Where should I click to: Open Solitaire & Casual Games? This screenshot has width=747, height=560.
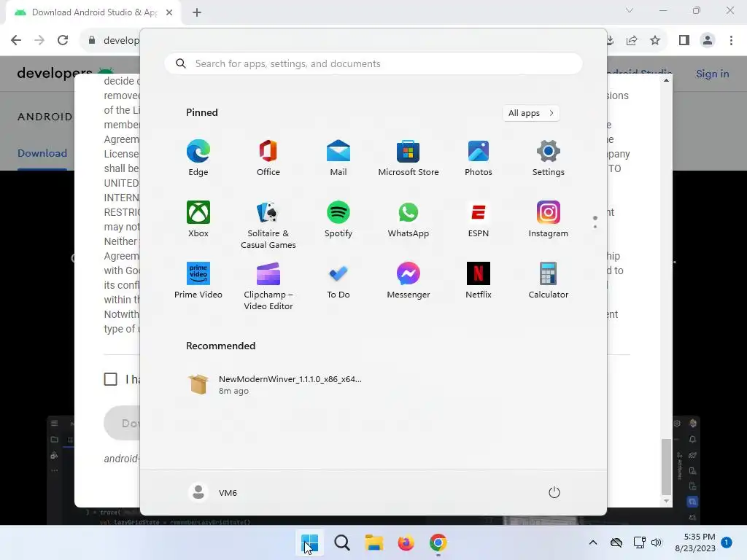point(268,225)
